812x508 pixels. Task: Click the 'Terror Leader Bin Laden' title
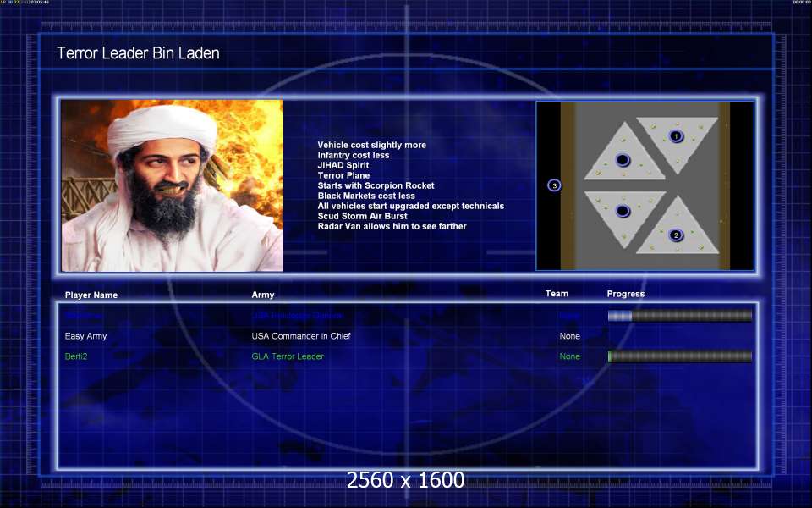pyautogui.click(x=138, y=52)
